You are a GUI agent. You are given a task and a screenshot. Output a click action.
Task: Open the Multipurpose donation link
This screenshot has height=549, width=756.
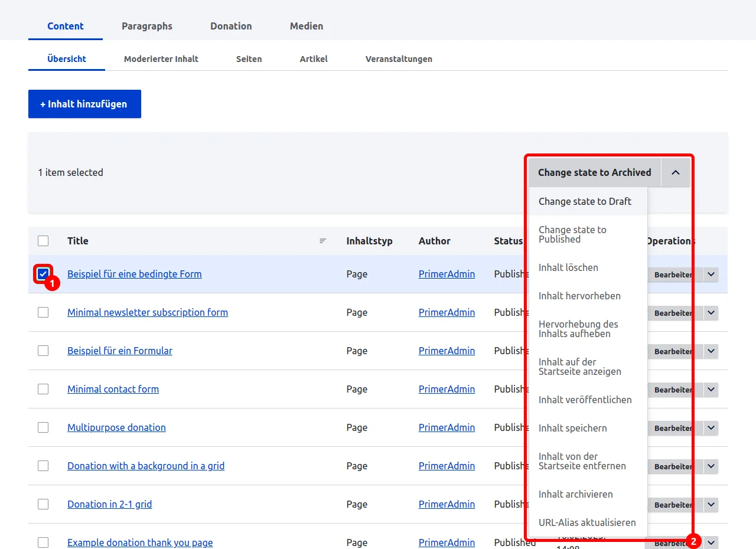tap(116, 427)
